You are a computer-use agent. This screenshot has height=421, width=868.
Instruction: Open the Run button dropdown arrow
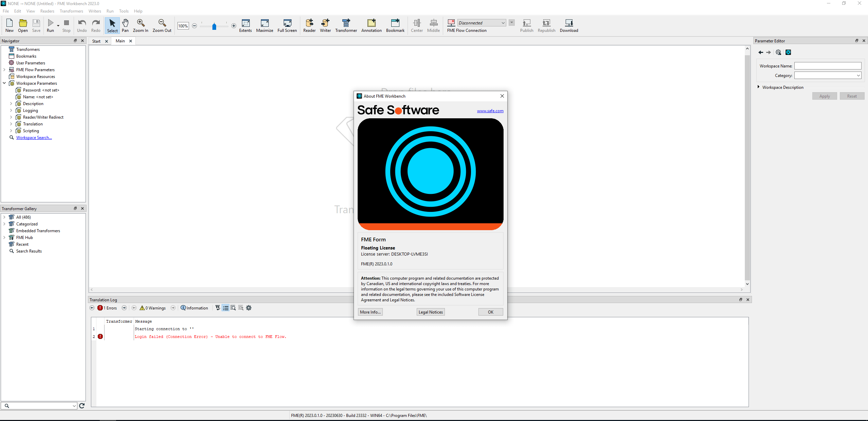coord(58,26)
